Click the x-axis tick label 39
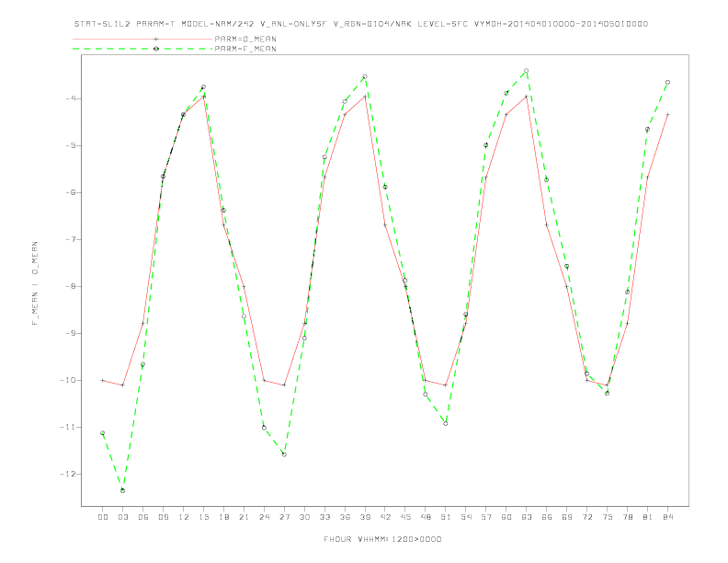The height and width of the screenshot is (563, 728). pyautogui.click(x=365, y=517)
